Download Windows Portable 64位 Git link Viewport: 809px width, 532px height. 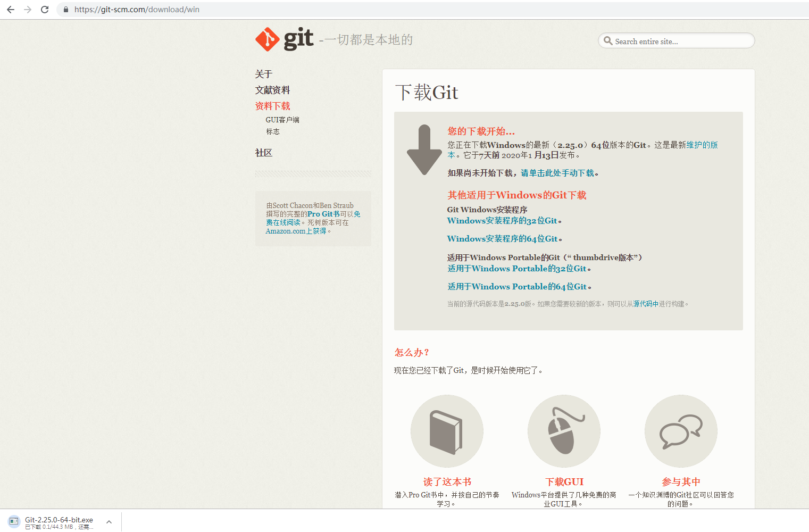coord(517,287)
